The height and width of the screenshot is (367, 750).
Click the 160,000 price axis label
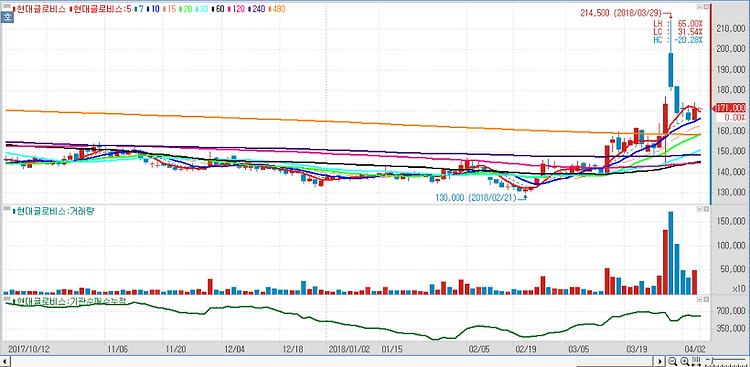(731, 131)
